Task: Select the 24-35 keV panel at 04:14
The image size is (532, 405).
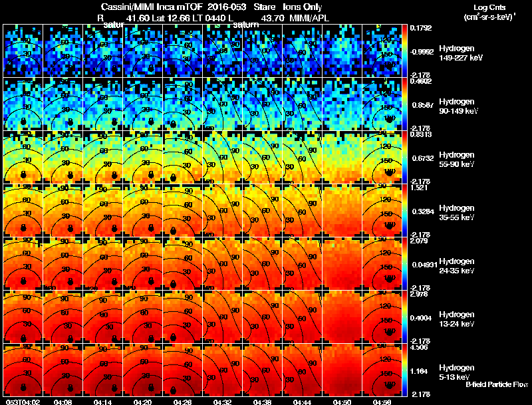Action: pos(102,263)
